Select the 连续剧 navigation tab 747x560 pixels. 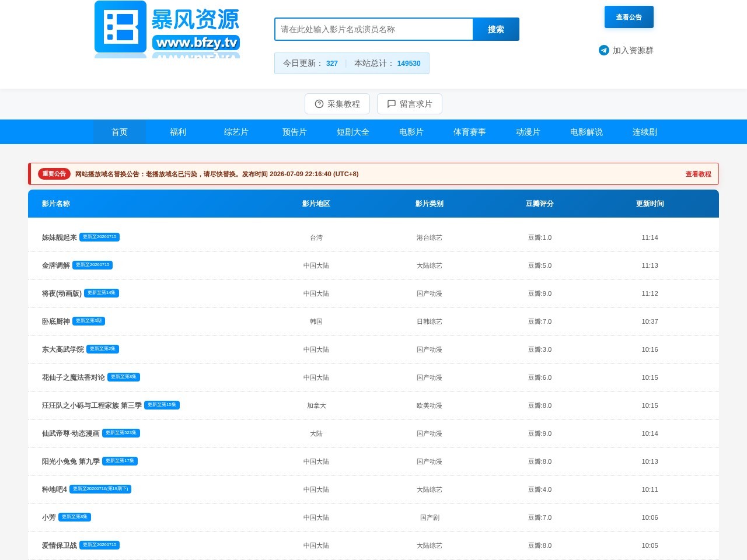645,132
